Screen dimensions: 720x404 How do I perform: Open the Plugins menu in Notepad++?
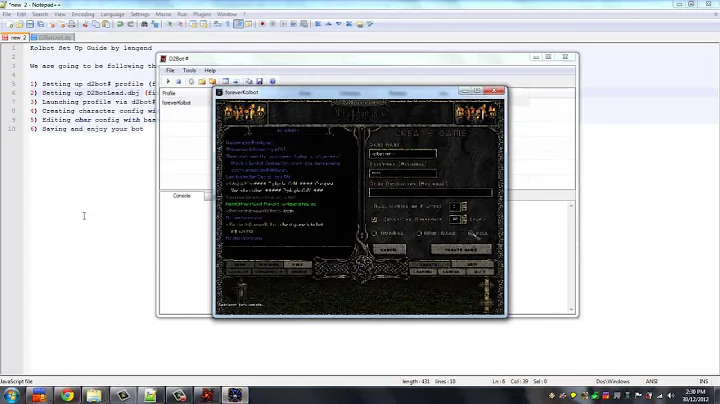(x=202, y=14)
